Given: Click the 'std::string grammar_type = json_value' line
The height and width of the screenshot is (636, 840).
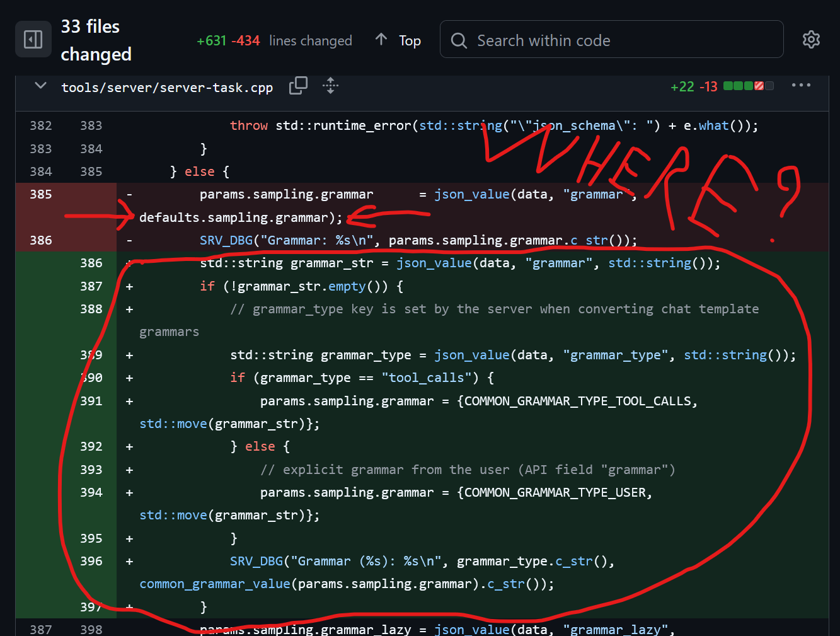Looking at the screenshot, I should click(513, 355).
